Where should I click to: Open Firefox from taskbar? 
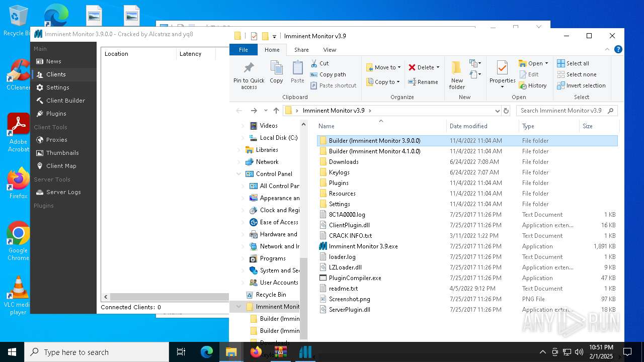pos(256,352)
